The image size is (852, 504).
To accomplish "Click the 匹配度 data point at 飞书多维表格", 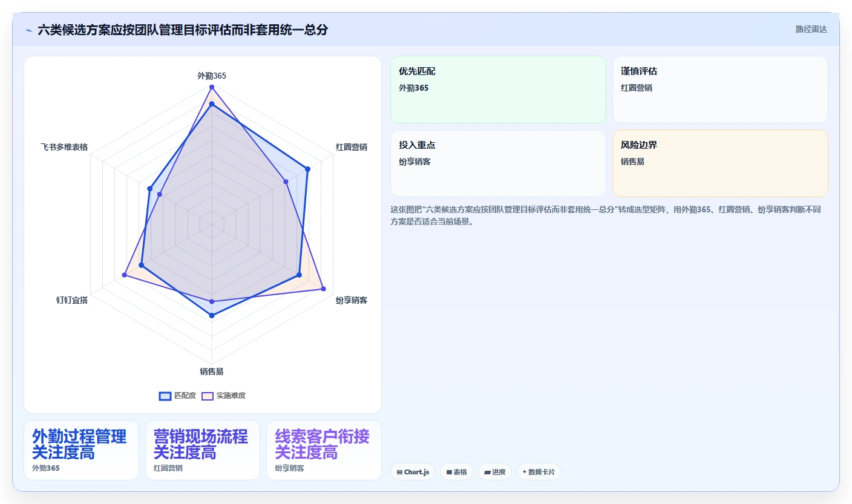I will [x=149, y=189].
